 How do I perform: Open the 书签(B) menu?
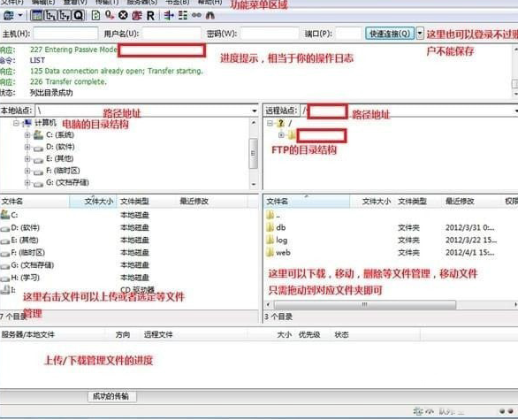[x=178, y=2]
